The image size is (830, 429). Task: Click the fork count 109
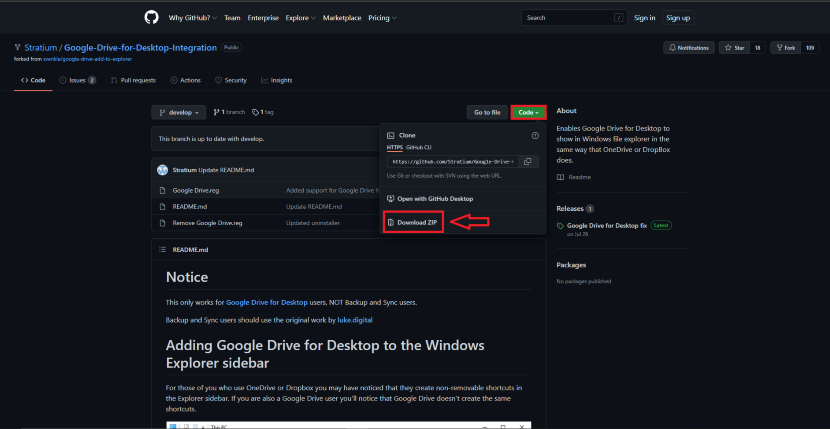pos(810,48)
